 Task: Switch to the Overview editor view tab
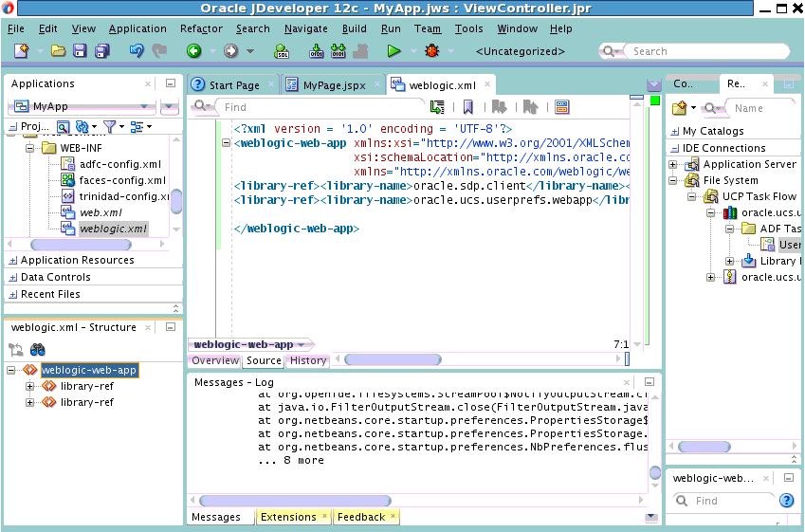click(215, 360)
